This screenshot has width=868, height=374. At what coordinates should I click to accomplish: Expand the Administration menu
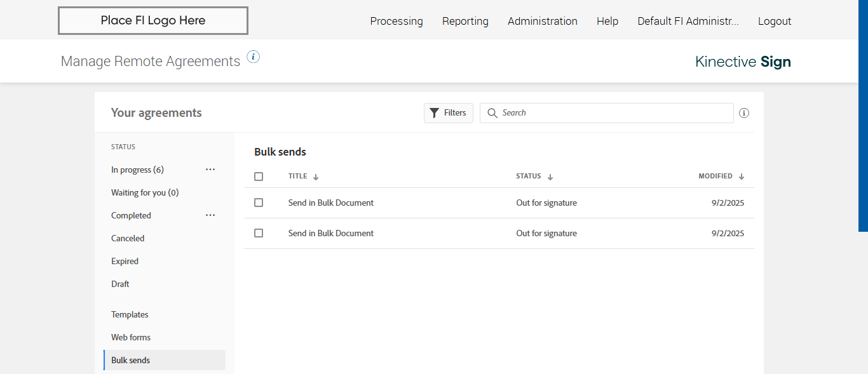coord(542,21)
